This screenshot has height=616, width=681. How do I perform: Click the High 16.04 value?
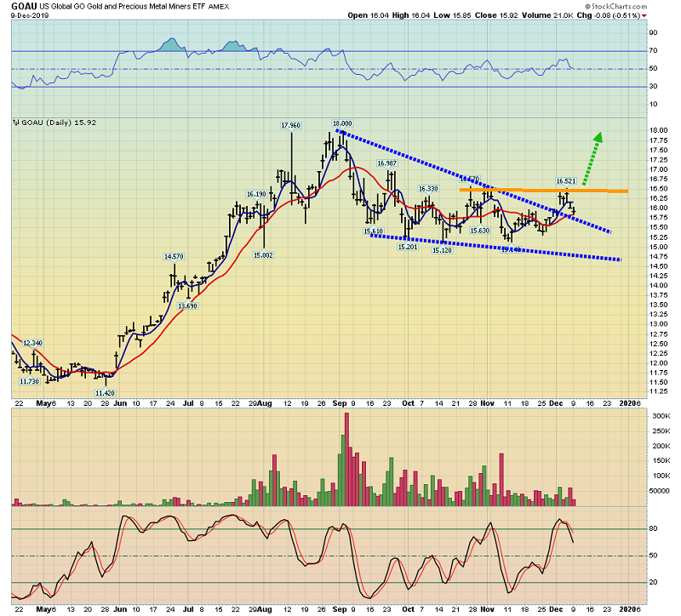click(x=411, y=15)
